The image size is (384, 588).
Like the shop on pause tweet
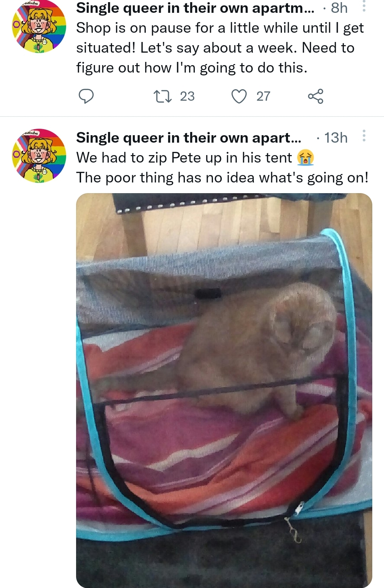tap(239, 96)
